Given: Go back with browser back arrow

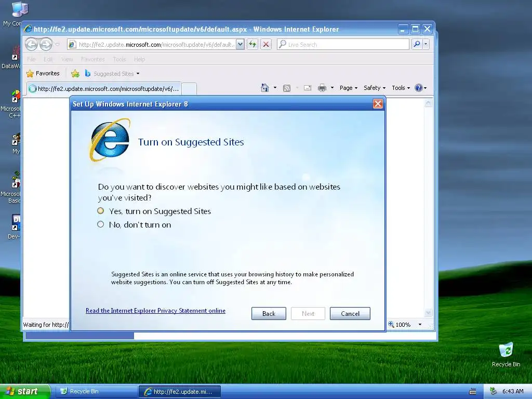Looking at the screenshot, I should pos(32,44).
